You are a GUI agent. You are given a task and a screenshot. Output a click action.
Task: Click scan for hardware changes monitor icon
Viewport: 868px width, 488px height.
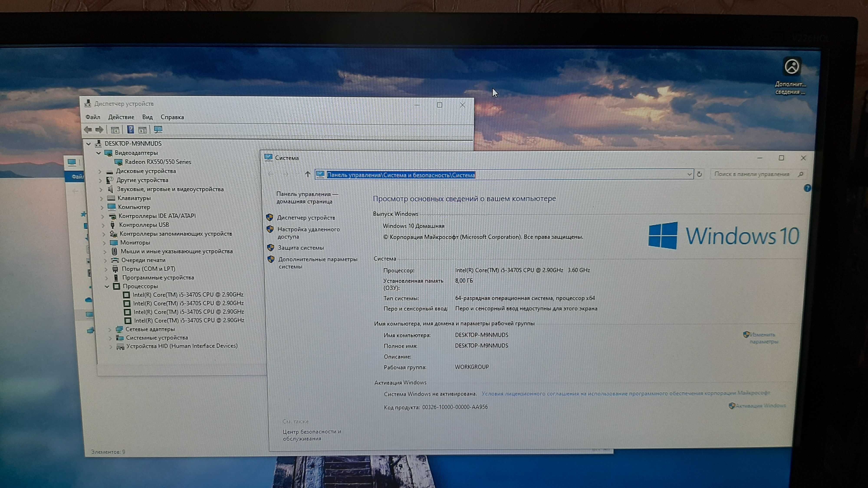(158, 129)
